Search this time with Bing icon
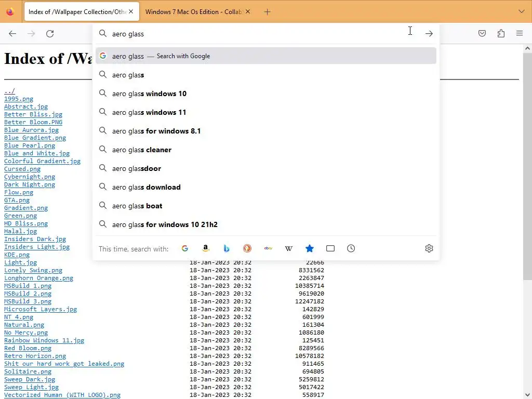 [227, 248]
